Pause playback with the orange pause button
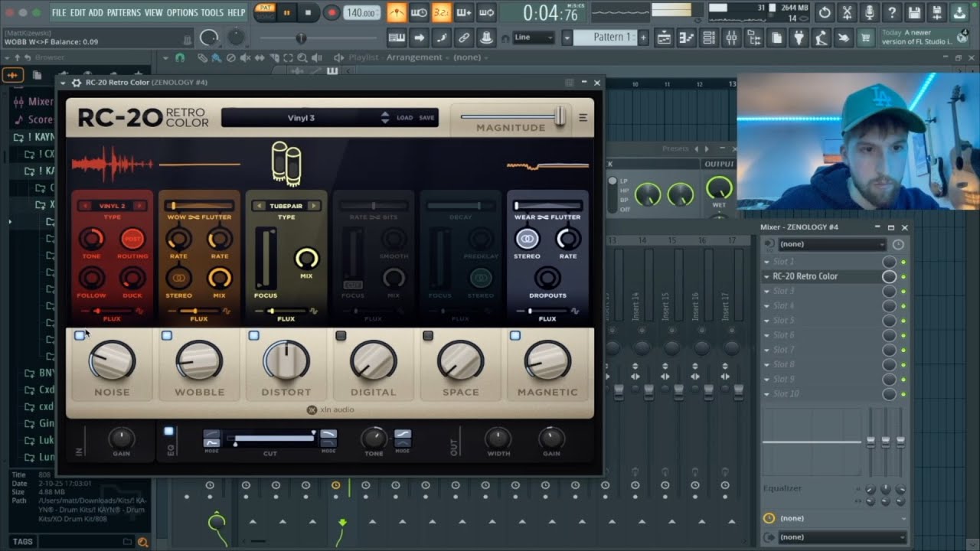980x551 pixels. click(287, 12)
